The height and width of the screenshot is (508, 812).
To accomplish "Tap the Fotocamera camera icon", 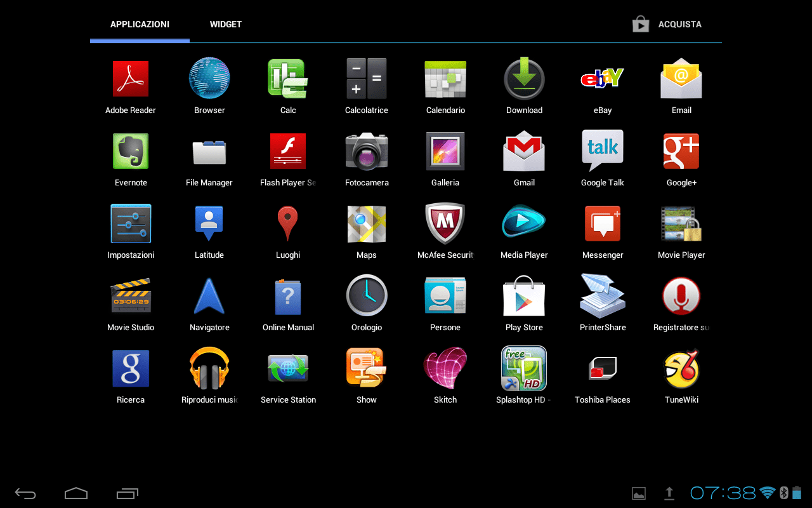I will [367, 151].
